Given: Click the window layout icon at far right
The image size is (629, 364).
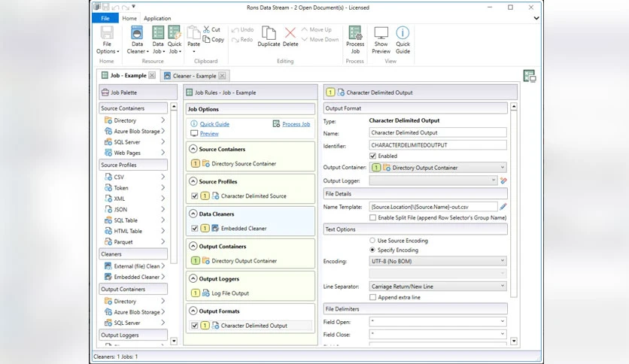Looking at the screenshot, I should 530,76.
